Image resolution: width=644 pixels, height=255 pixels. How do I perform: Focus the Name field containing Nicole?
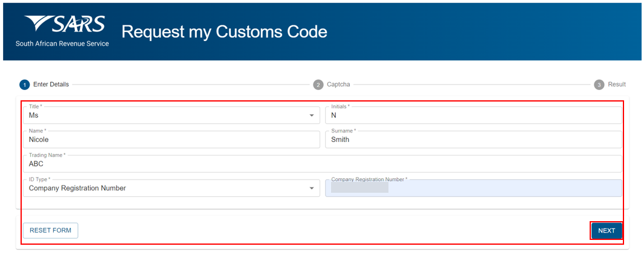point(171,139)
